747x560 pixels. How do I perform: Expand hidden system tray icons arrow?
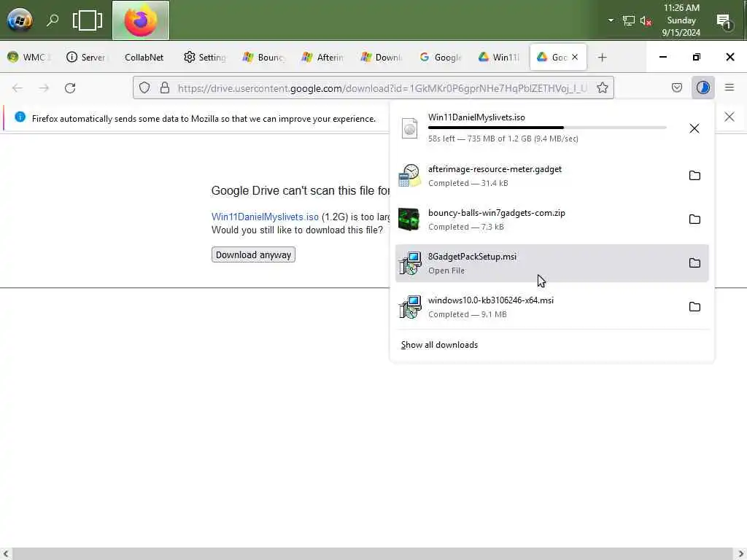coord(611,20)
